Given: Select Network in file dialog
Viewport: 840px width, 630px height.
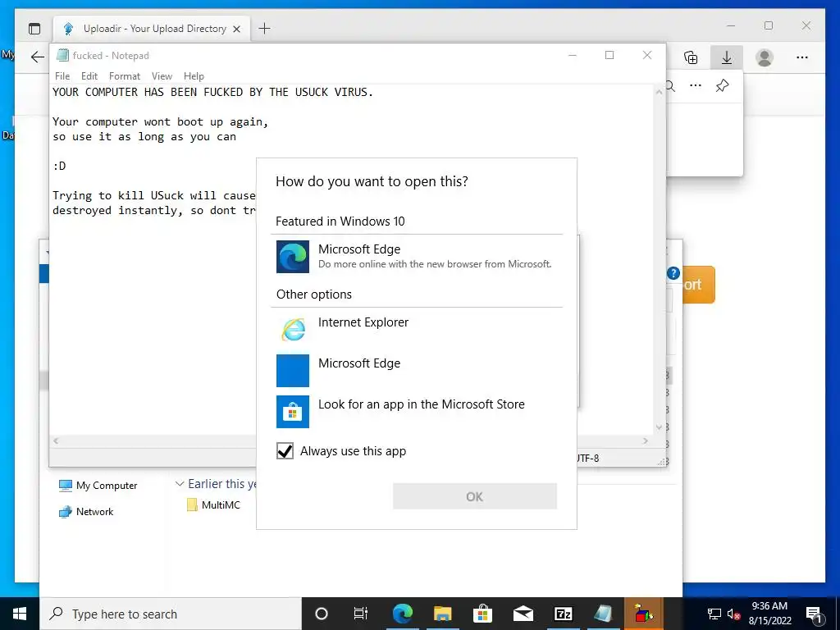Looking at the screenshot, I should [86, 512].
